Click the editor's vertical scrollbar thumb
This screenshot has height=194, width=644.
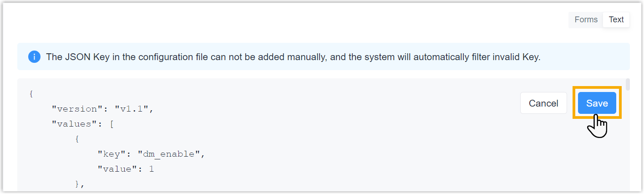click(x=628, y=85)
